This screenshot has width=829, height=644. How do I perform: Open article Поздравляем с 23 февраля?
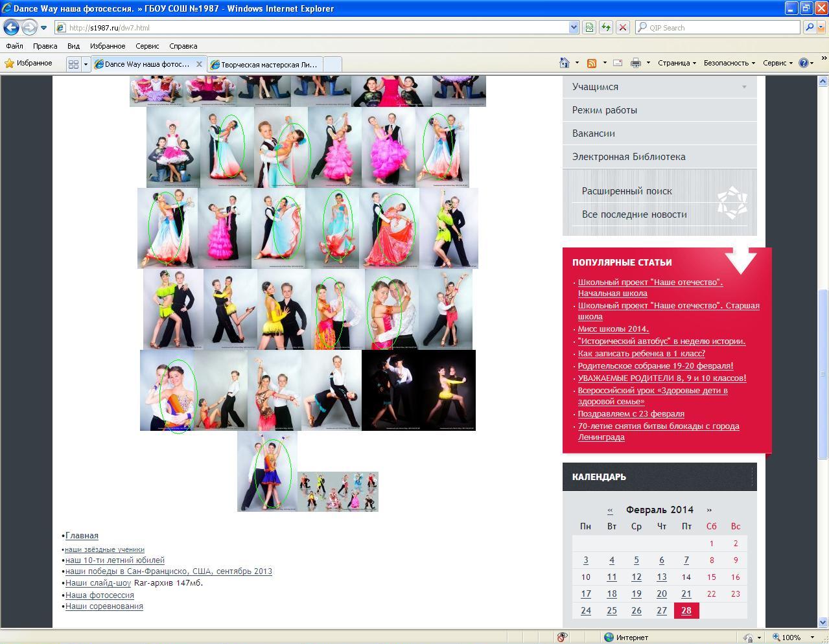coord(631,414)
